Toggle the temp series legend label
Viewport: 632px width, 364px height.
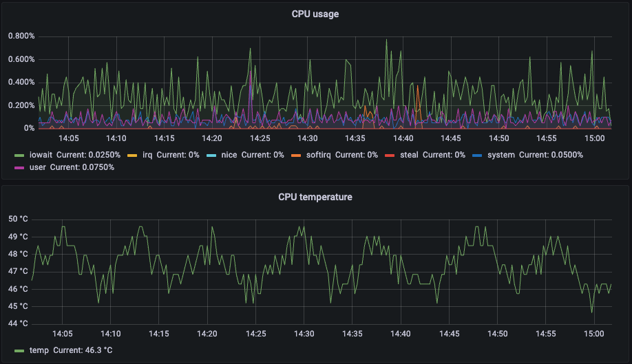click(39, 350)
